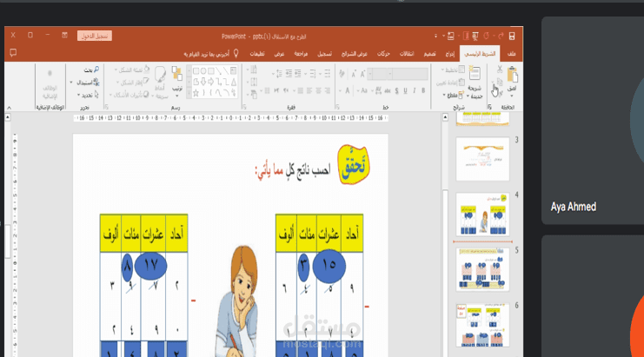Switch to Transitions (انتقالات) tab
Image resolution: width=644 pixels, height=357 pixels.
(x=407, y=54)
